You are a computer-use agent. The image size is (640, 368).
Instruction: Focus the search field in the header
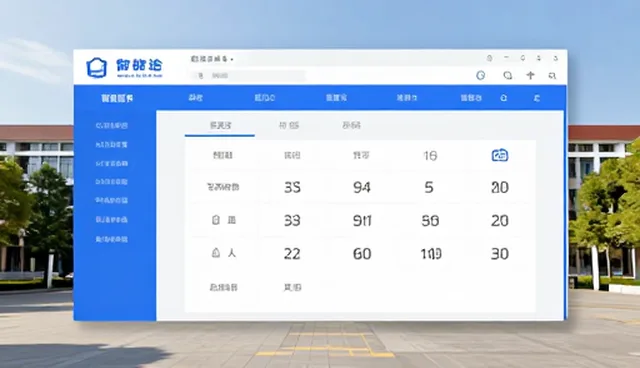(248, 75)
